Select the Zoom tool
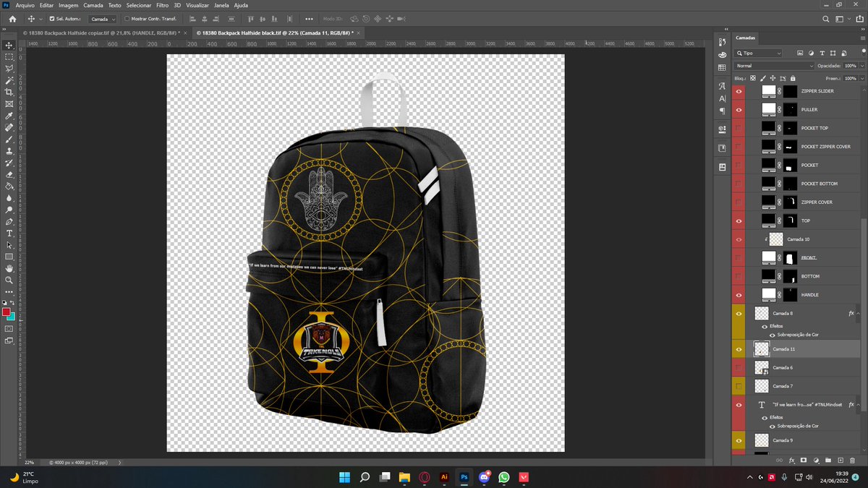This screenshot has height=488, width=868. pos(9,280)
